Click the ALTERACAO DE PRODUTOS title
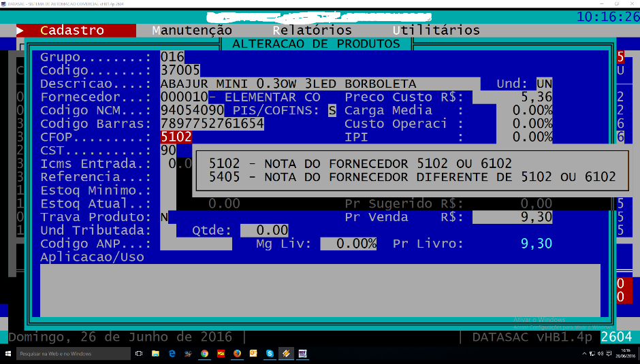640x364 pixels. click(x=317, y=44)
